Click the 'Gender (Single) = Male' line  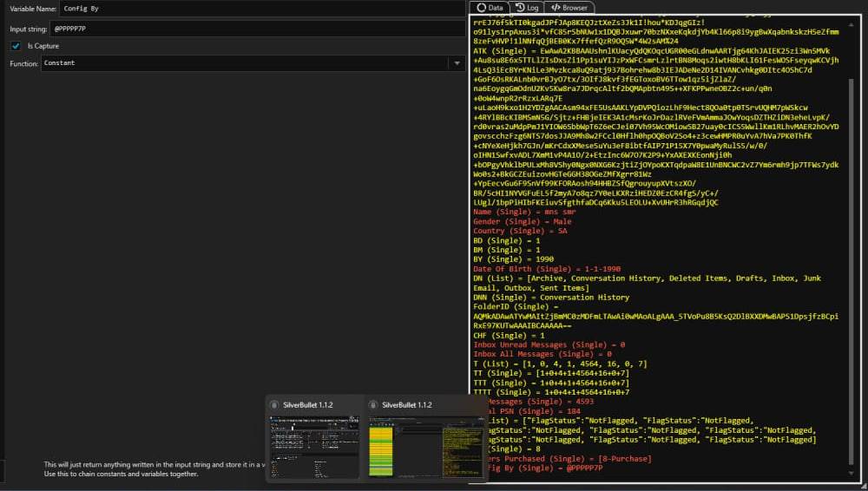click(522, 221)
